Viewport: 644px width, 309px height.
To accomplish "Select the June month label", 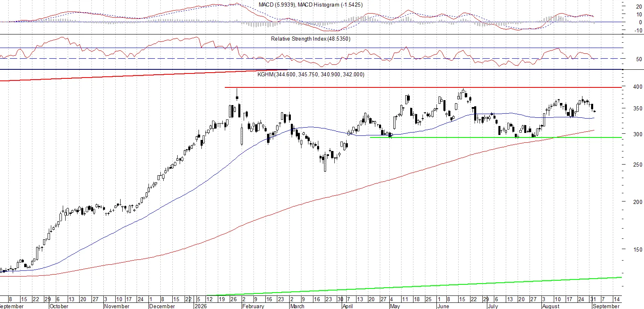I will point(443,306).
